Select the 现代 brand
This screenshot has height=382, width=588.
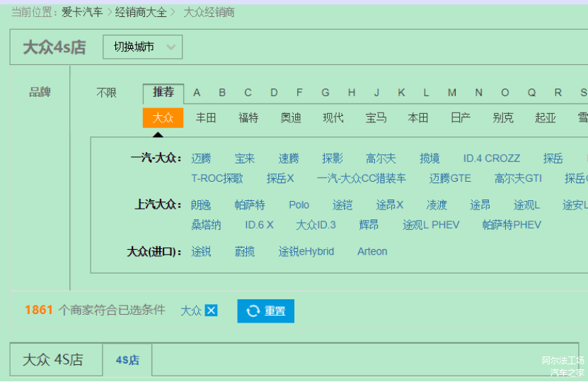tap(333, 118)
